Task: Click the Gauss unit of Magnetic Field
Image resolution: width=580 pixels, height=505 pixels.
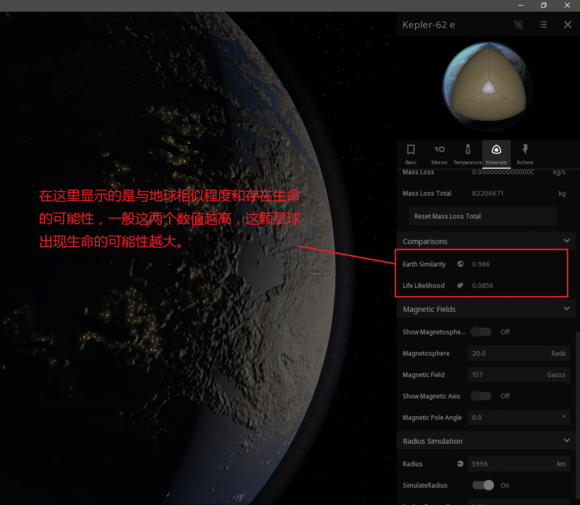Action: coord(556,375)
